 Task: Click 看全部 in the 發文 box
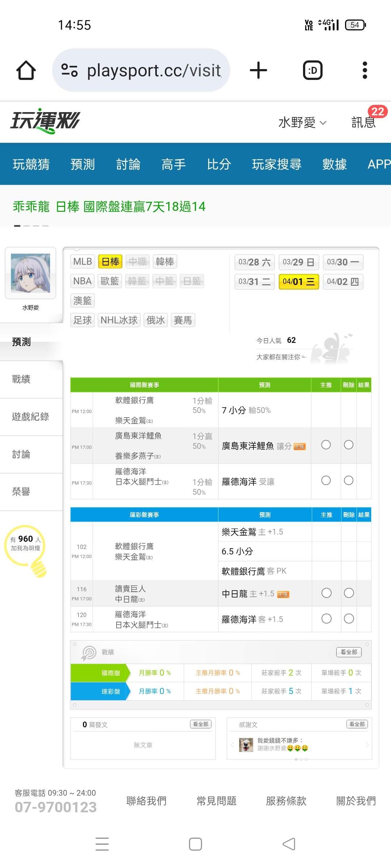pos(201,724)
